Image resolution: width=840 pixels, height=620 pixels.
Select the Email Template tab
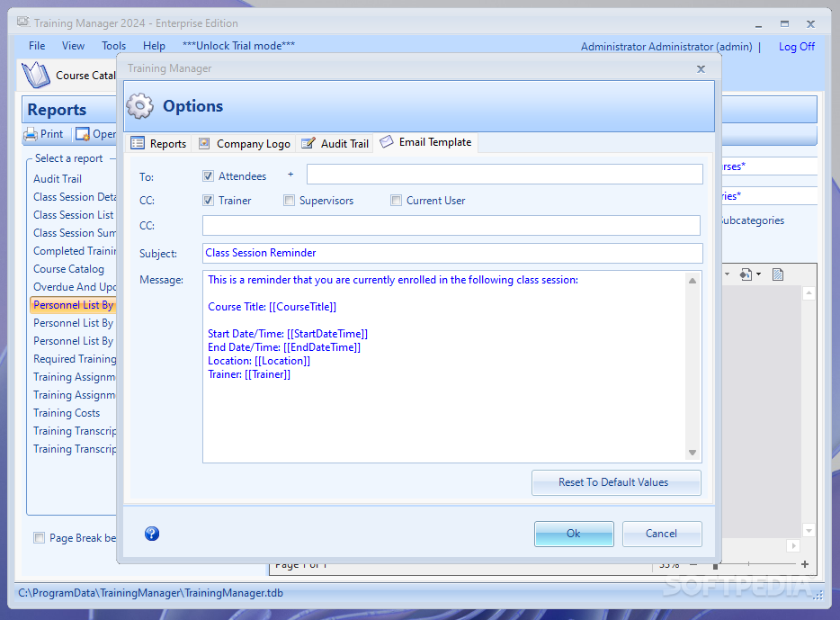[426, 142]
